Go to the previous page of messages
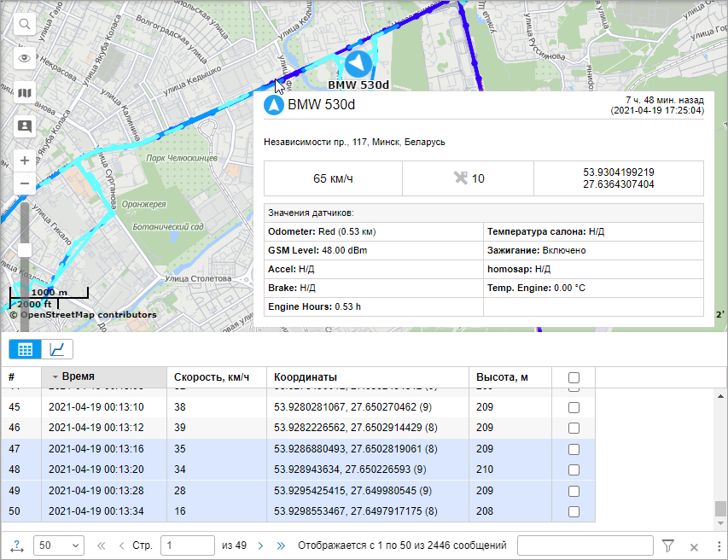Viewport: 728px width, 560px height. [122, 545]
